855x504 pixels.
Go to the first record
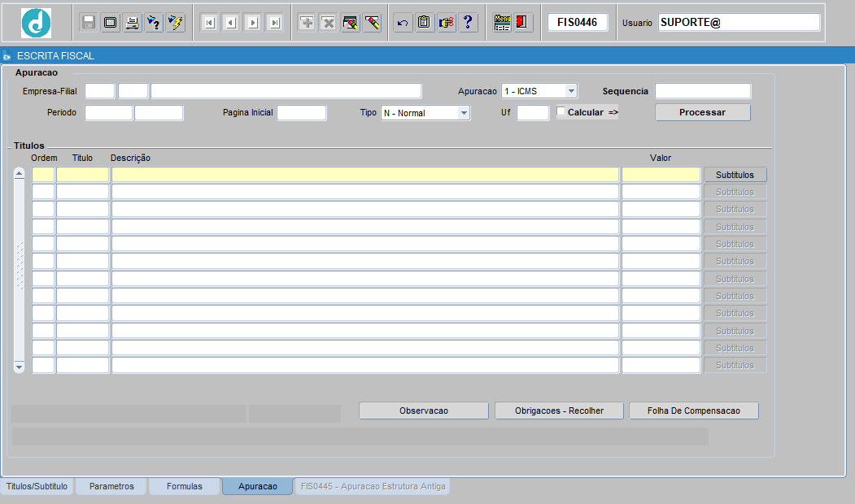click(209, 23)
